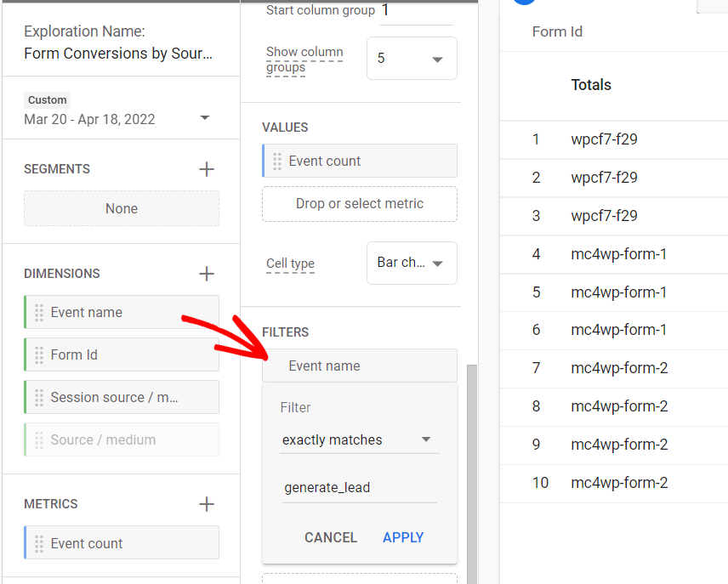
Task: Click the Start column group value field
Action: click(416, 12)
